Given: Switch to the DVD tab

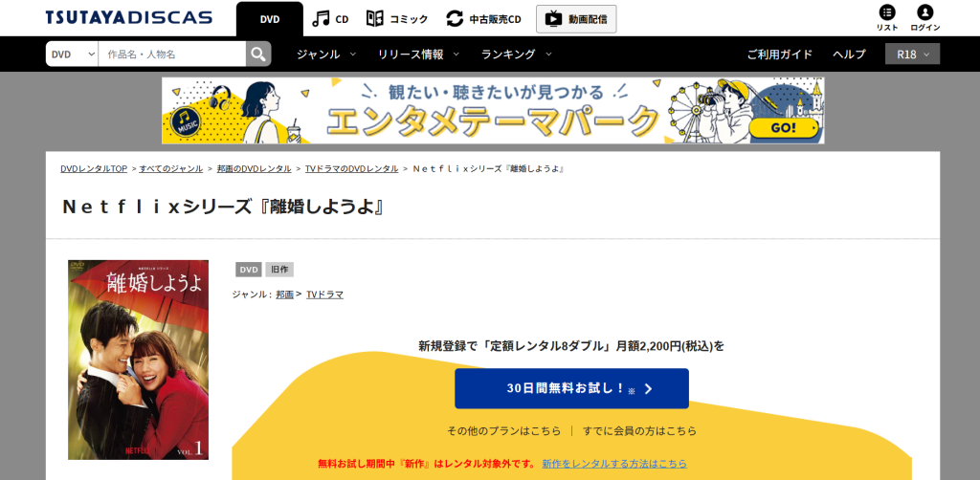Looking at the screenshot, I should (269, 19).
